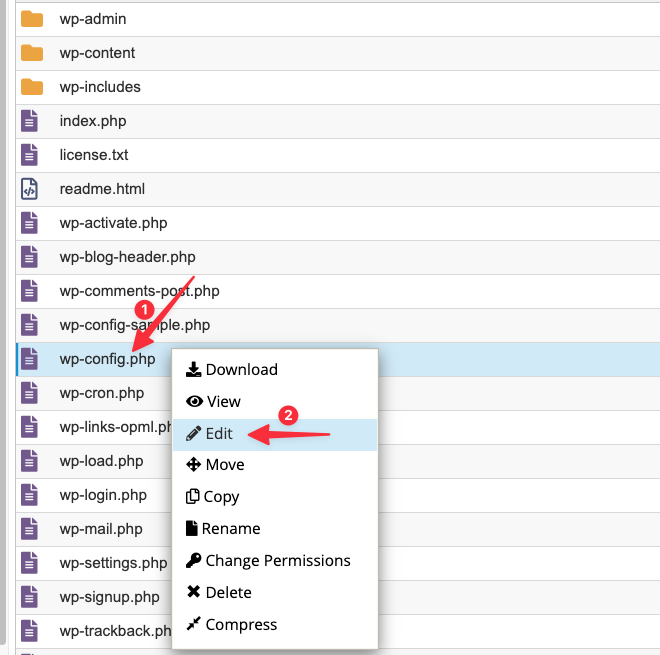The image size is (660, 655).
Task: Choose Copy from the context menu
Action: tap(275, 497)
